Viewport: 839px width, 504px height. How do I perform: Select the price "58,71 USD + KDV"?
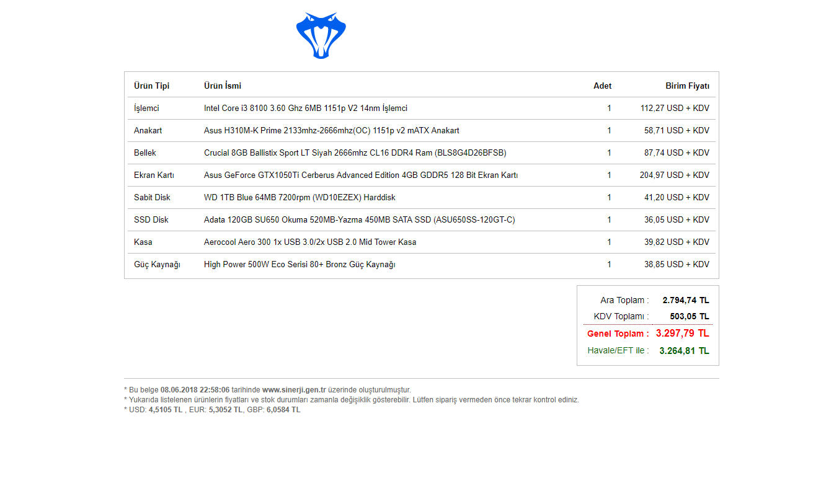point(677,131)
